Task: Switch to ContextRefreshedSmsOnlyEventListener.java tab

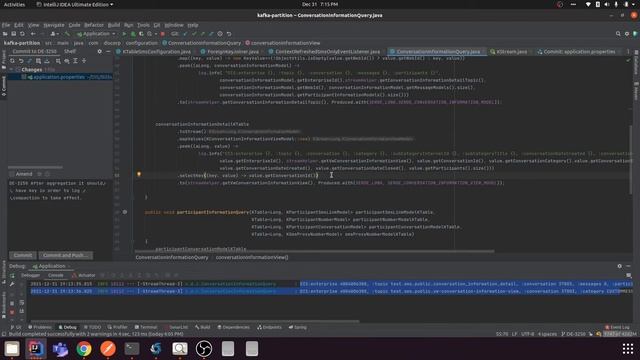Action: (x=327, y=52)
